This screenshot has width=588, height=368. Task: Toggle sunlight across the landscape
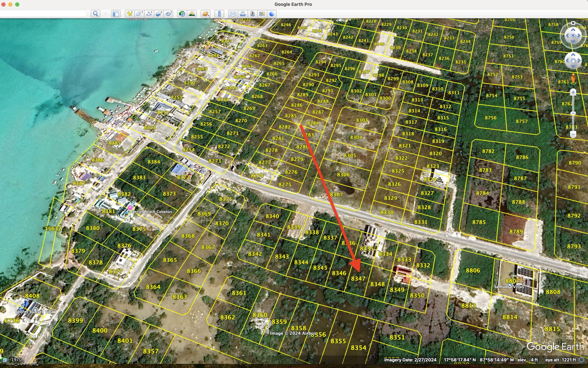tap(192, 14)
